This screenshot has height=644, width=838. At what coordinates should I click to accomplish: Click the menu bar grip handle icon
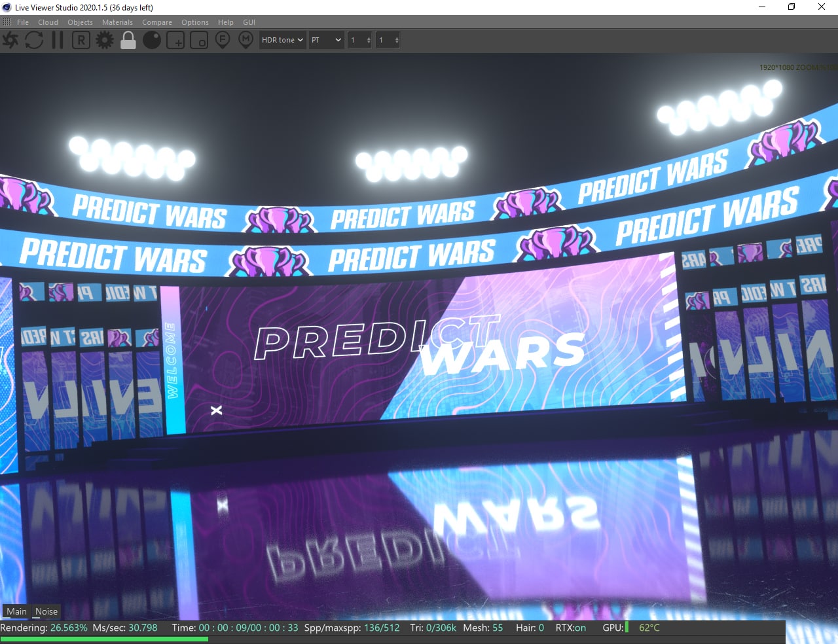click(7, 22)
